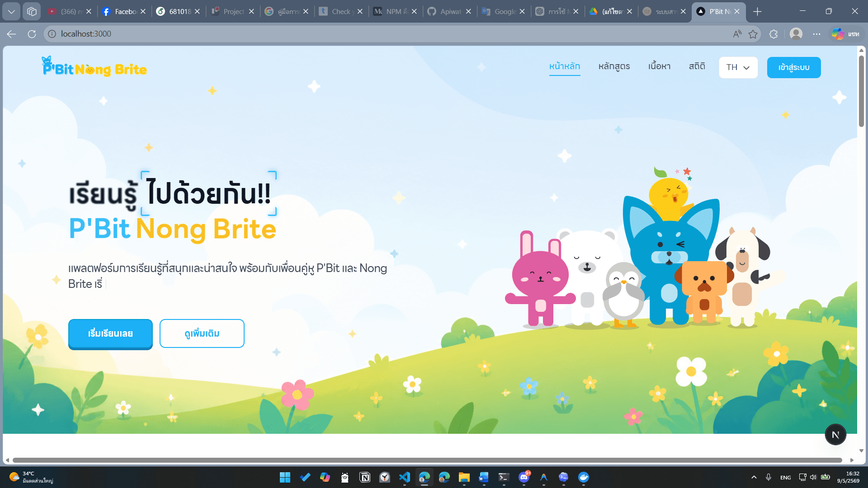The width and height of the screenshot is (868, 488).
Task: Reload the page with the refresh icon
Action: pyautogui.click(x=32, y=34)
